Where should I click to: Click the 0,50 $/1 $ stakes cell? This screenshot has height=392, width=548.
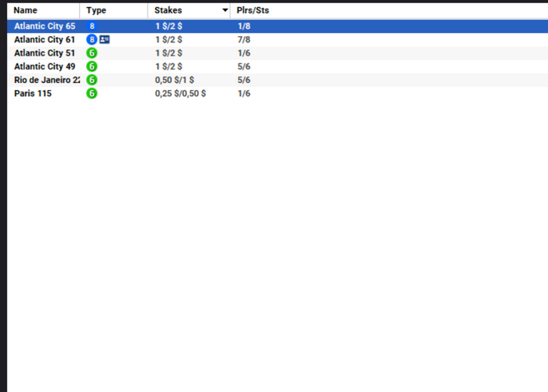(x=175, y=80)
